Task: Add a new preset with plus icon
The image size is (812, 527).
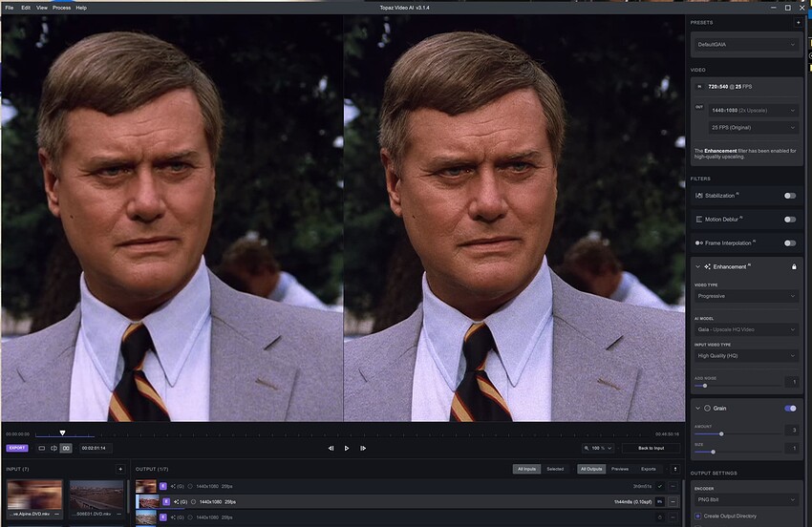Action: click(x=798, y=23)
